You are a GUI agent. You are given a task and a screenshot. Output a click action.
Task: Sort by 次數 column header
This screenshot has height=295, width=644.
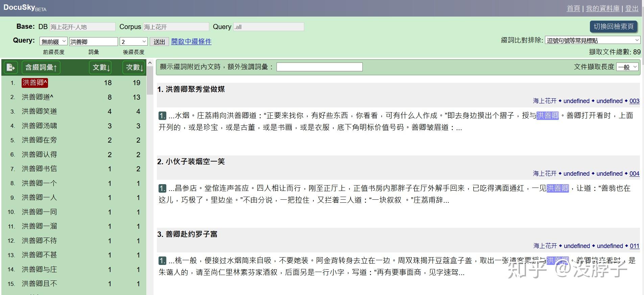pos(134,67)
